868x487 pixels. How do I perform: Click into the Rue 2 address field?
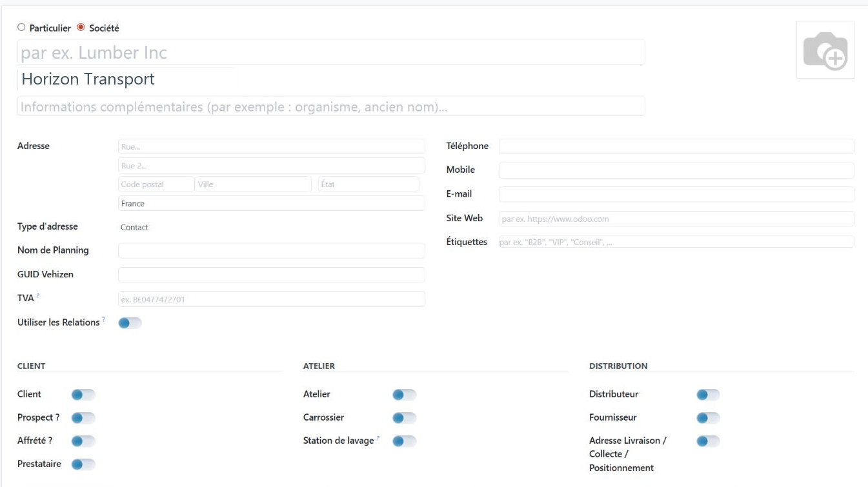(x=272, y=166)
